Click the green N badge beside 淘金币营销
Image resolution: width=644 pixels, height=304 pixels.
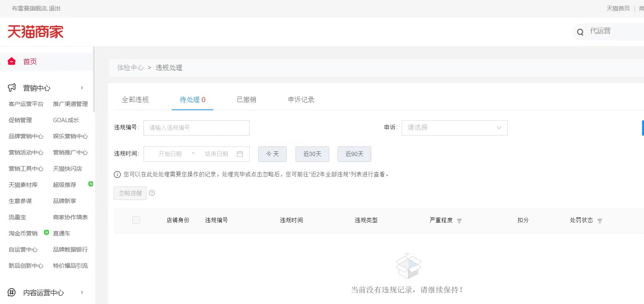click(46, 232)
